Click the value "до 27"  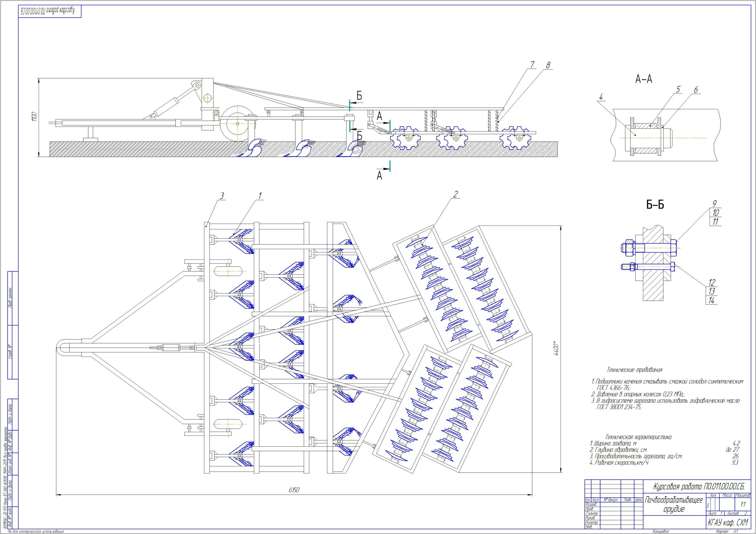point(733,450)
